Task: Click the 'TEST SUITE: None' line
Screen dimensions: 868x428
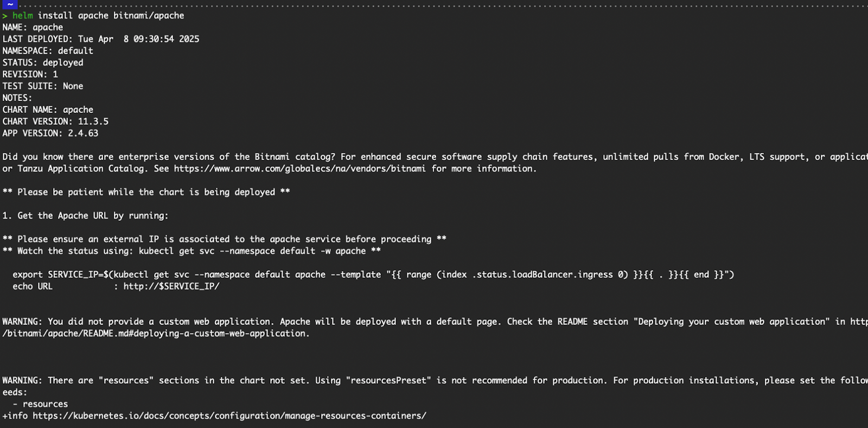Action: pyautogui.click(x=43, y=86)
